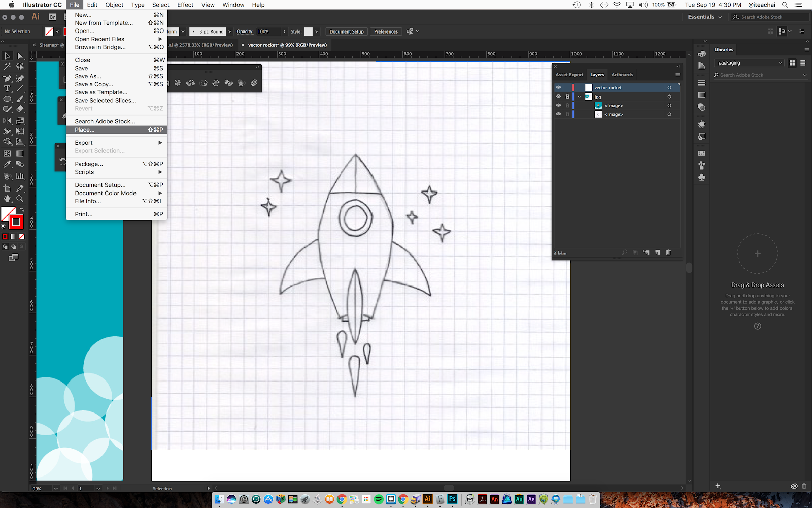Choose Place... from File menu
This screenshot has height=508, width=812.
[117, 130]
